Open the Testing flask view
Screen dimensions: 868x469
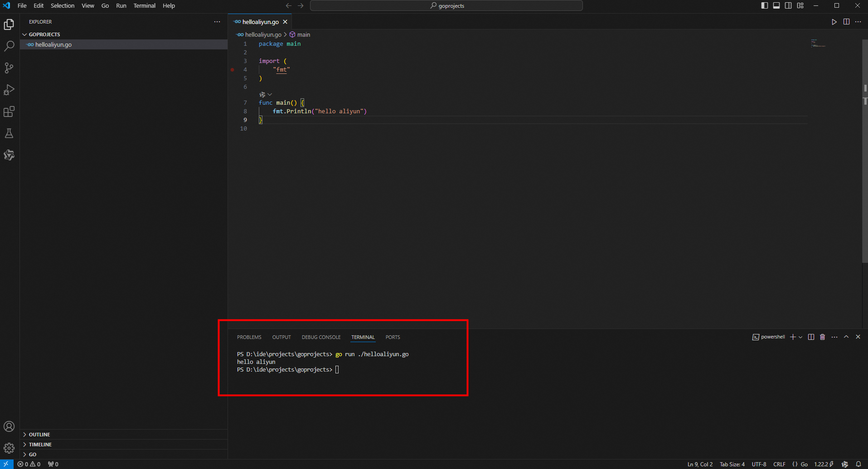tap(9, 133)
